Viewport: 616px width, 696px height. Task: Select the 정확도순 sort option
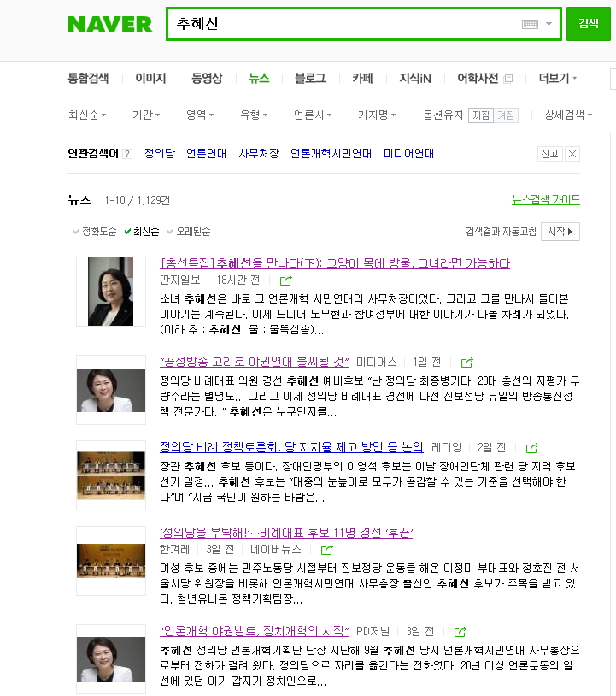coord(95,231)
